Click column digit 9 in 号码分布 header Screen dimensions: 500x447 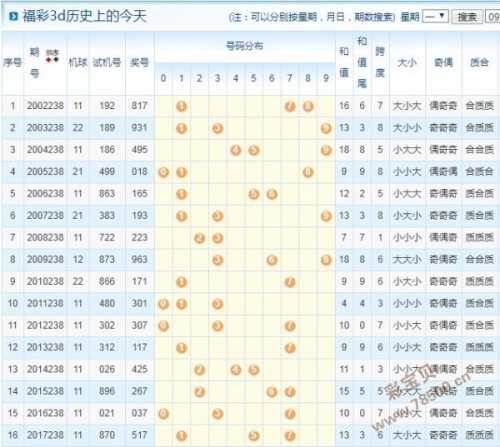click(326, 78)
